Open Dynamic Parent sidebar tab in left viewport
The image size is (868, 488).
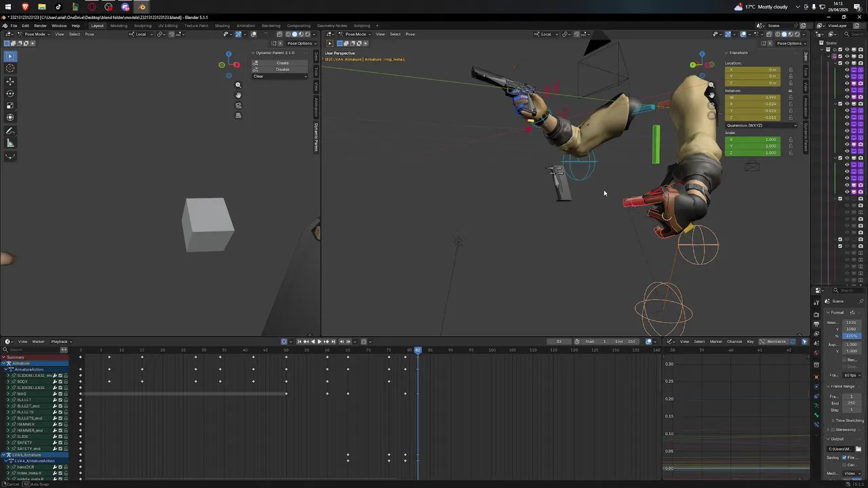tap(316, 137)
